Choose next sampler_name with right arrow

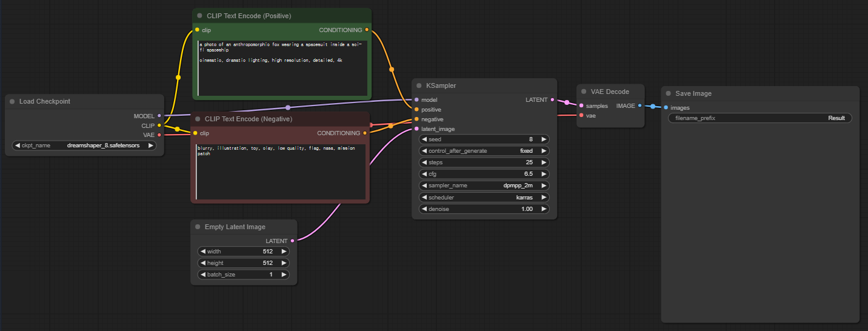coord(544,186)
